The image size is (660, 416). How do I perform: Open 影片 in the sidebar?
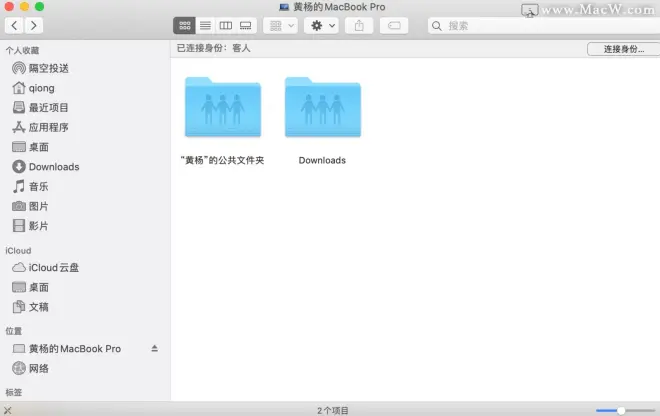tap(31, 226)
